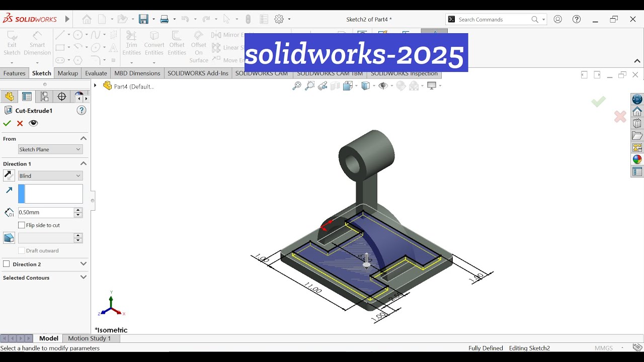Click the Print icon
The image size is (644, 362).
pos(164,19)
